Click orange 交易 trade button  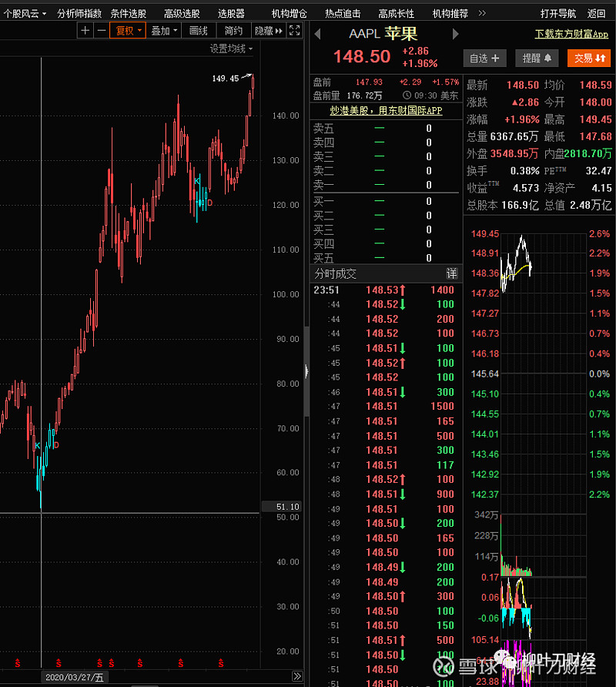click(x=589, y=59)
